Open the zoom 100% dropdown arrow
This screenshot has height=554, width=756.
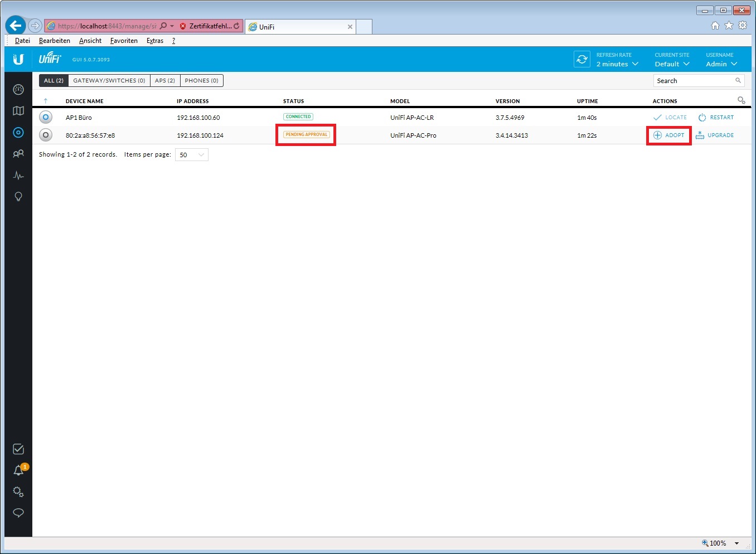(x=737, y=543)
